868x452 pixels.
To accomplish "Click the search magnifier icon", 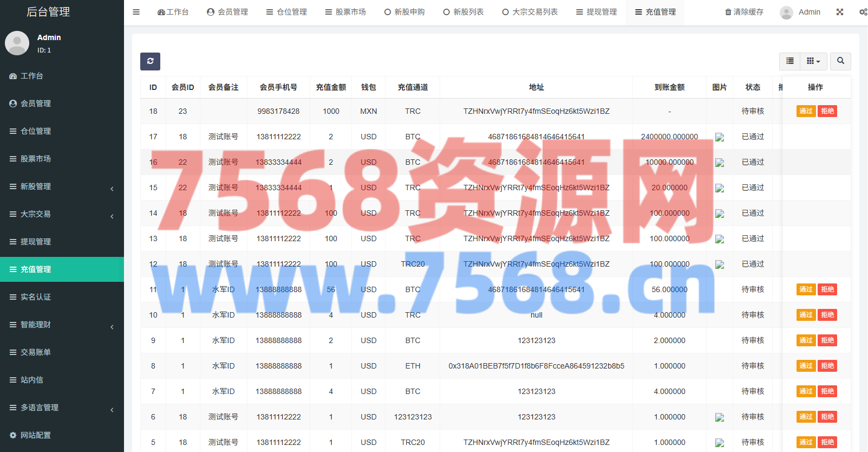I will 840,61.
